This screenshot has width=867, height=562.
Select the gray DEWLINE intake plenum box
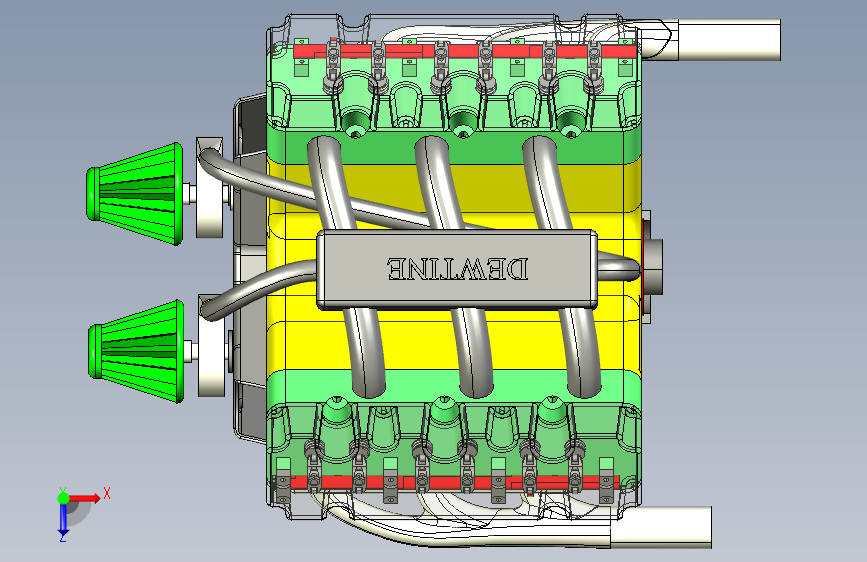(457, 269)
